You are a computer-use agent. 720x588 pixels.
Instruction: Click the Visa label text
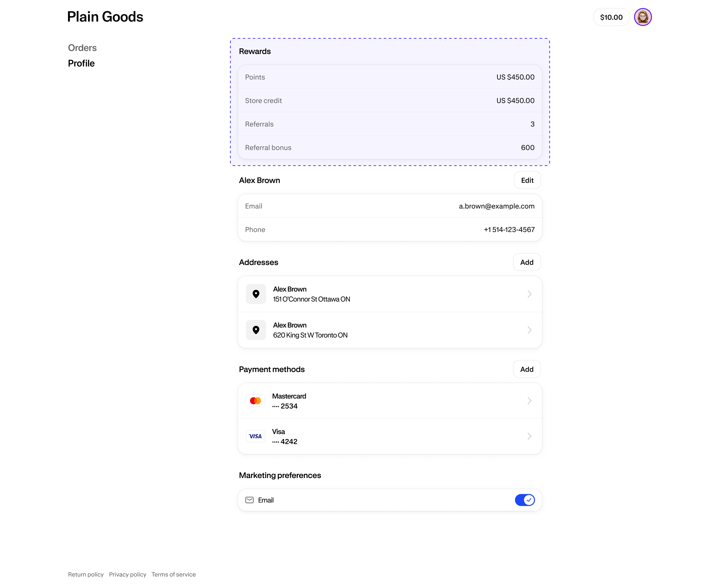click(x=278, y=431)
